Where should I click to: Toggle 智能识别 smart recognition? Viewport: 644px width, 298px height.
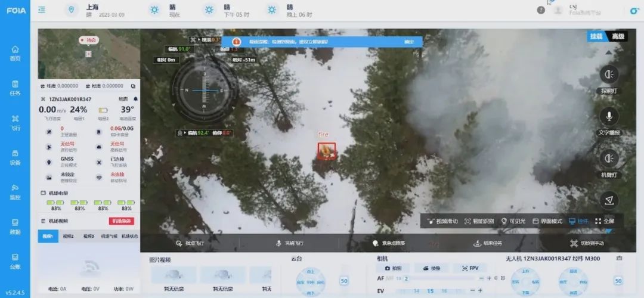[479, 221]
